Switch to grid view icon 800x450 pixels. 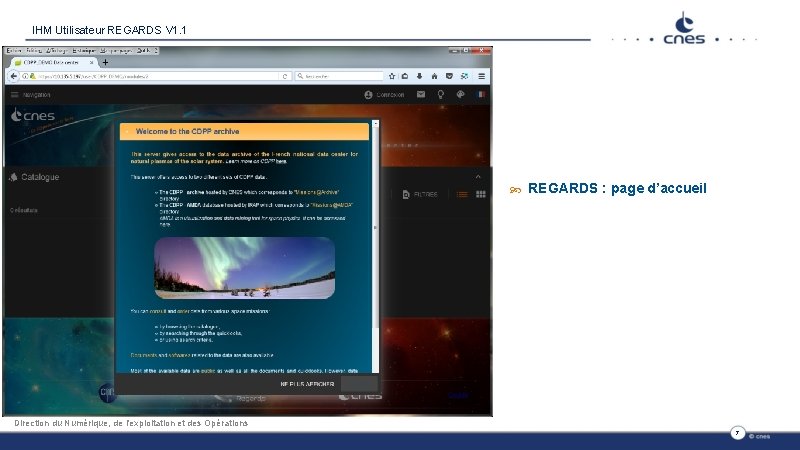click(481, 194)
